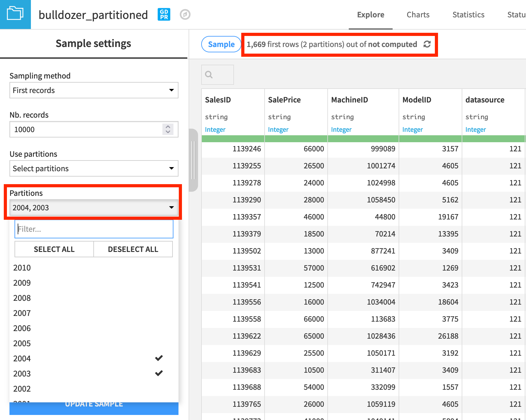Click Integer meaning under SalePrice
Image resolution: width=526 pixels, height=420 pixels.
pyautogui.click(x=278, y=130)
